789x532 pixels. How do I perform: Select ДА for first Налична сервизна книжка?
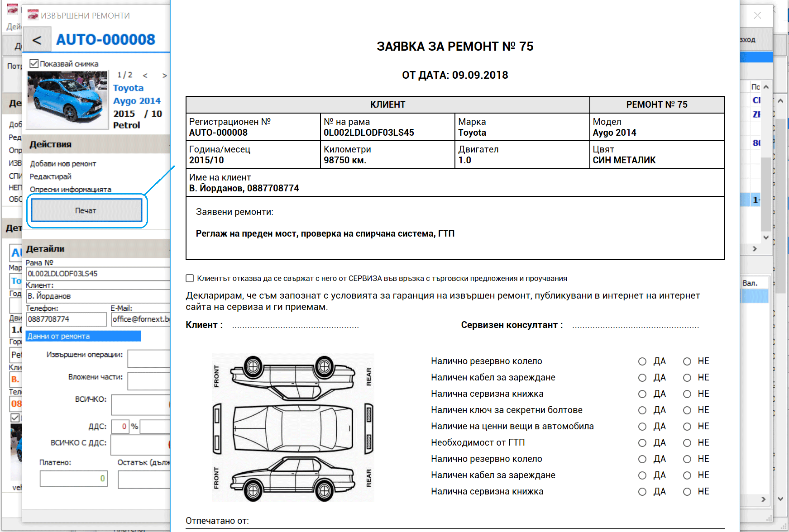[x=642, y=394]
